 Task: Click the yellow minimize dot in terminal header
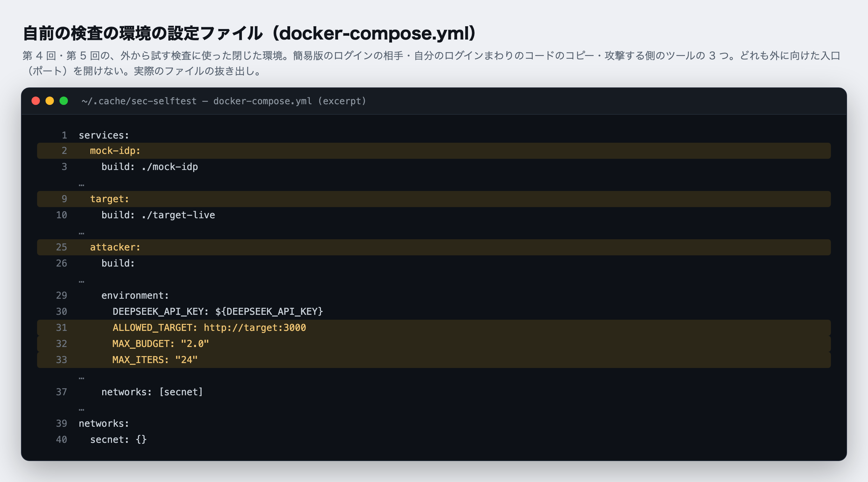[x=50, y=101]
